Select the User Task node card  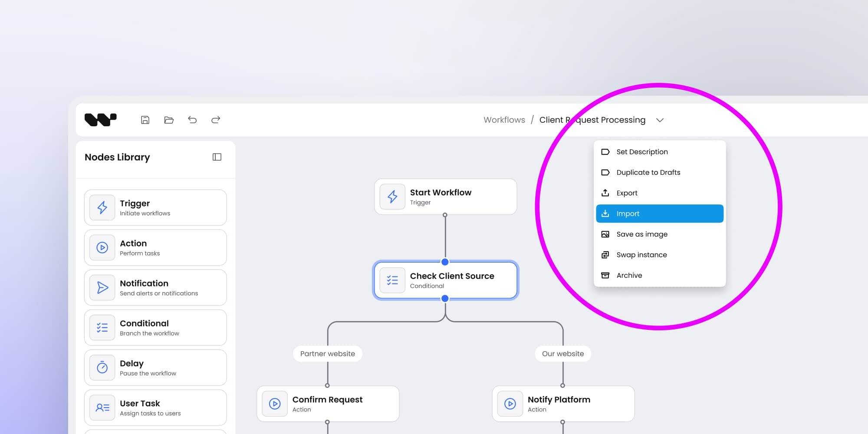pos(155,408)
